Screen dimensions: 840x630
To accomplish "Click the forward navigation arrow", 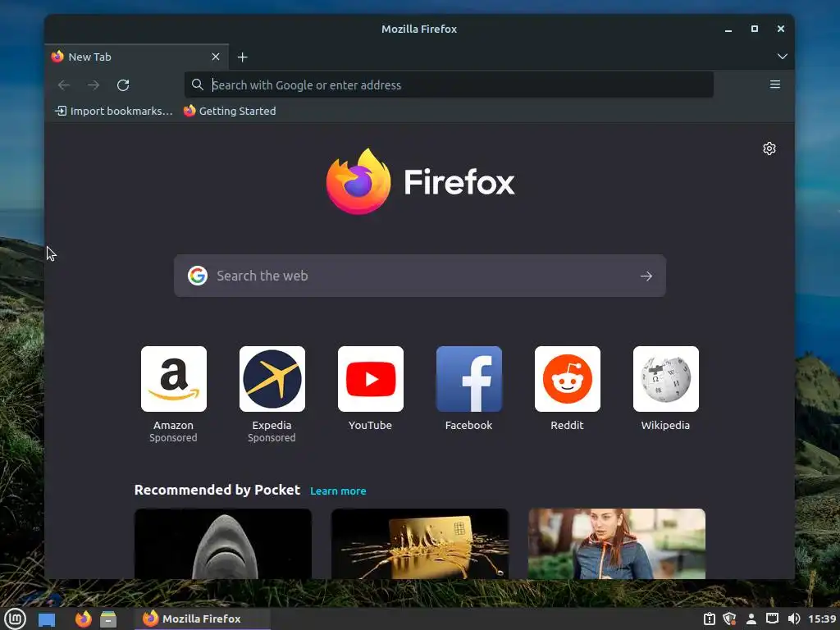I will [94, 85].
